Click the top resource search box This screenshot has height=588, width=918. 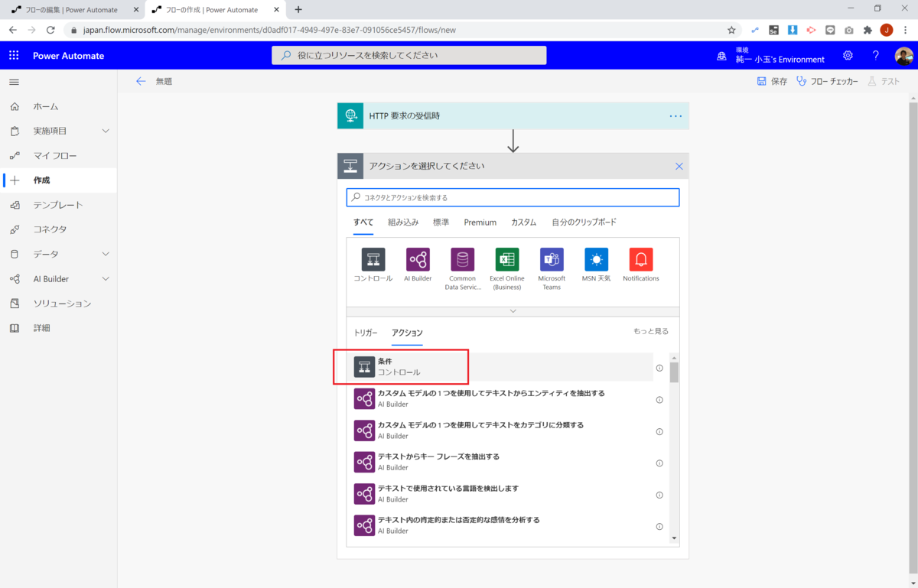[x=409, y=55]
